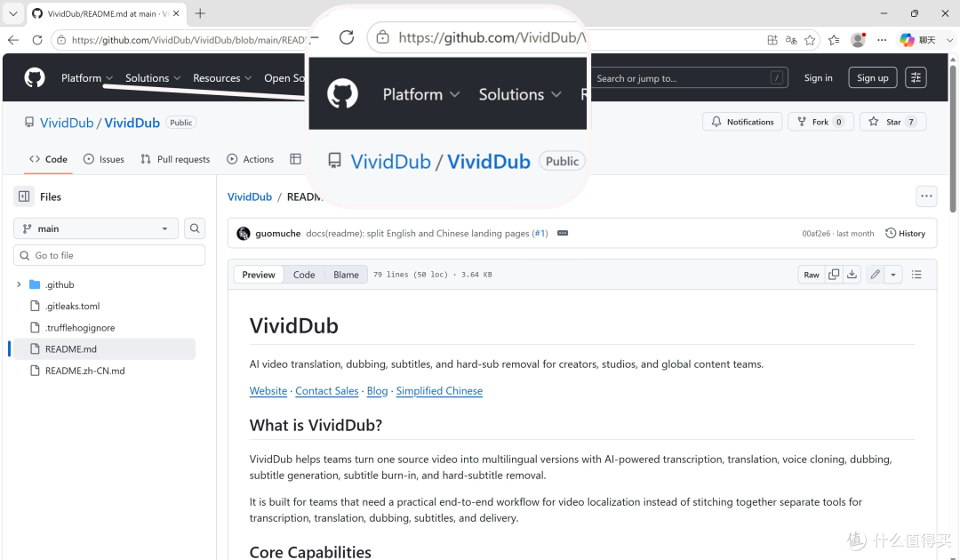Expand the chevron beside Copilot chat button
This screenshot has height=560, width=960.
pyautogui.click(x=949, y=40)
